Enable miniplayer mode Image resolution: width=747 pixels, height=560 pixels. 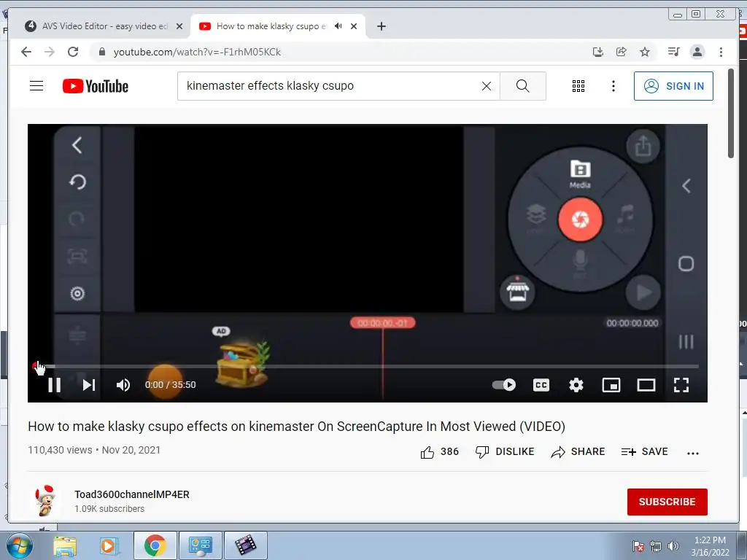click(611, 385)
